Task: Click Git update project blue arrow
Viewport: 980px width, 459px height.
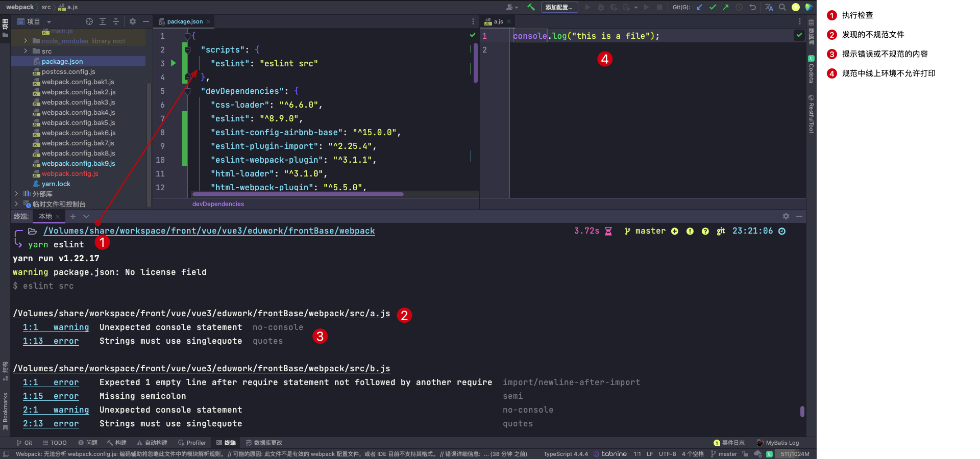Action: point(699,7)
